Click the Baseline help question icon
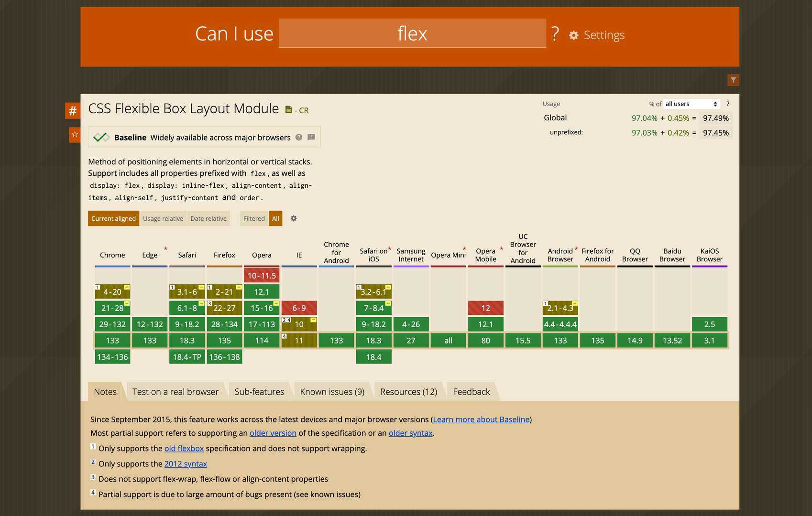 coord(299,138)
